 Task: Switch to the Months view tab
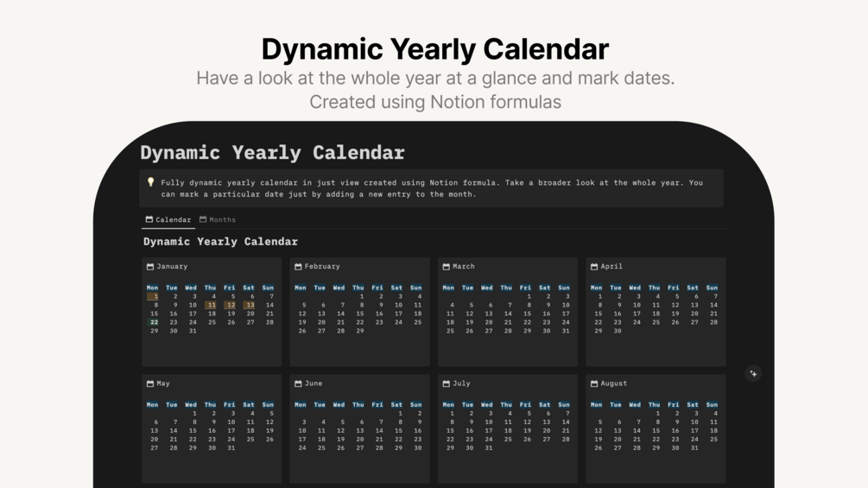click(217, 219)
